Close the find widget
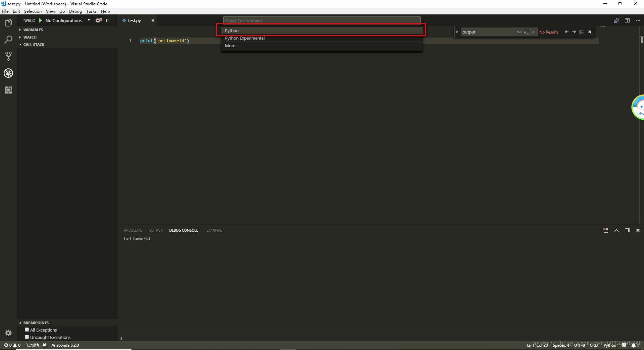 click(x=590, y=32)
